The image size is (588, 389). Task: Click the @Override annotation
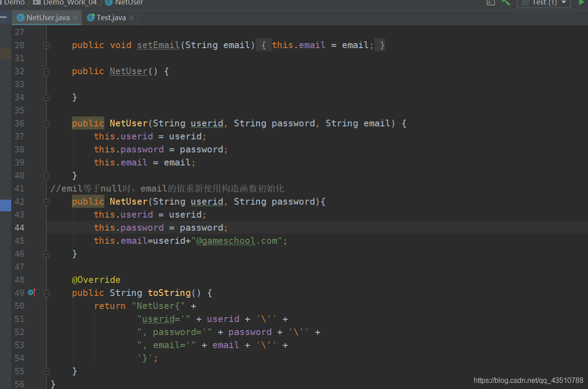96,280
